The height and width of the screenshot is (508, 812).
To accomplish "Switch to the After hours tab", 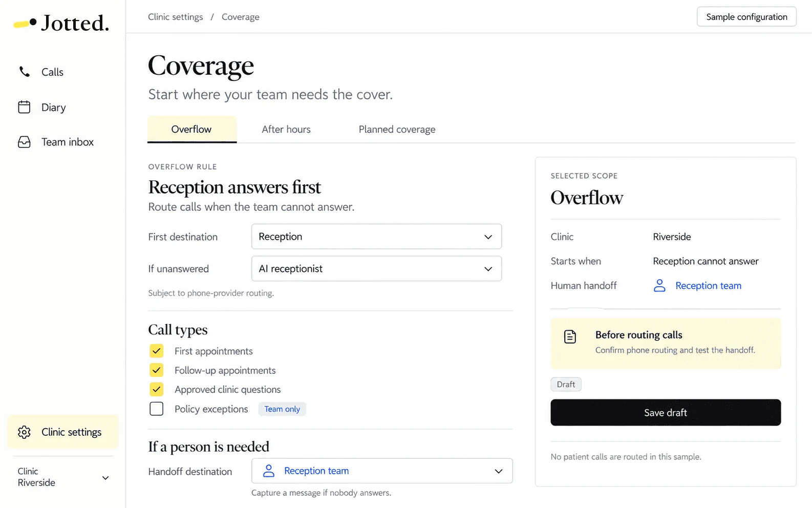I will coord(286,130).
